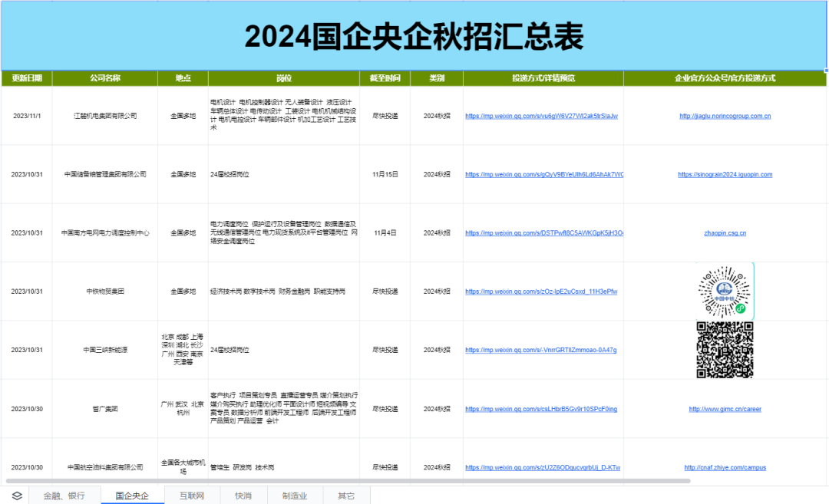Select the 国企央企 sheet tab
This screenshot has height=504, width=829.
[132, 496]
